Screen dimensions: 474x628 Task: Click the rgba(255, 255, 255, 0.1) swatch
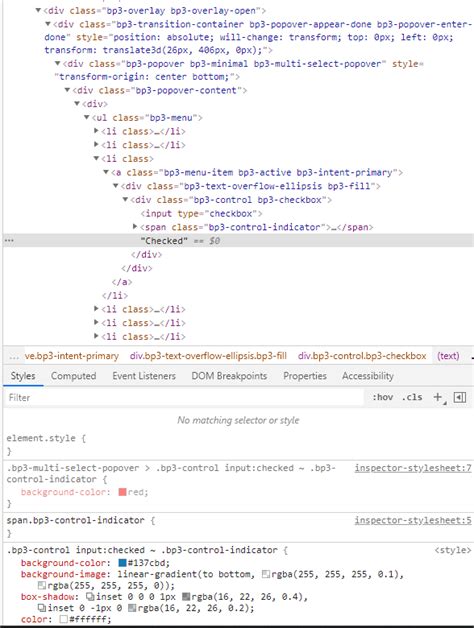coord(266,574)
